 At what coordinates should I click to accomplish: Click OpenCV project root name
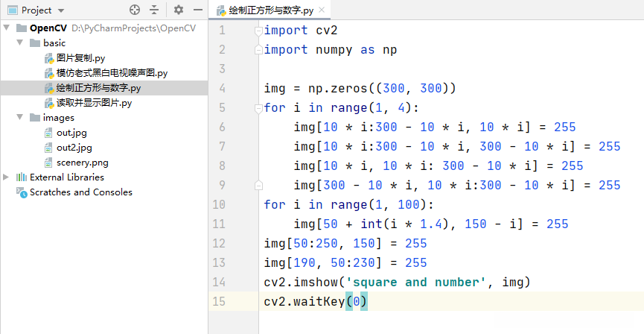(x=48, y=28)
